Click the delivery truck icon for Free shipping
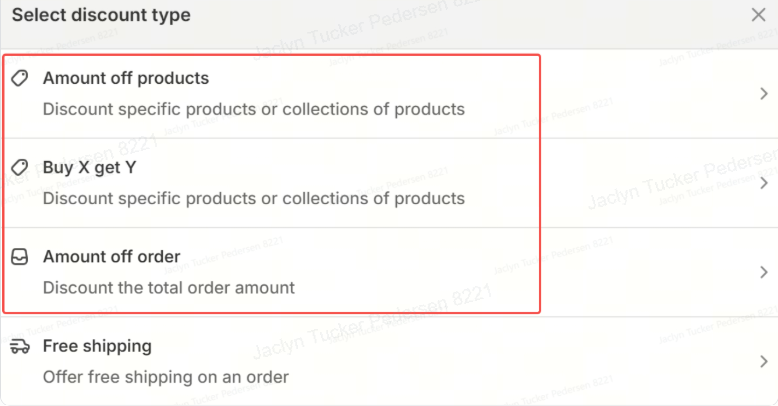 coord(20,346)
